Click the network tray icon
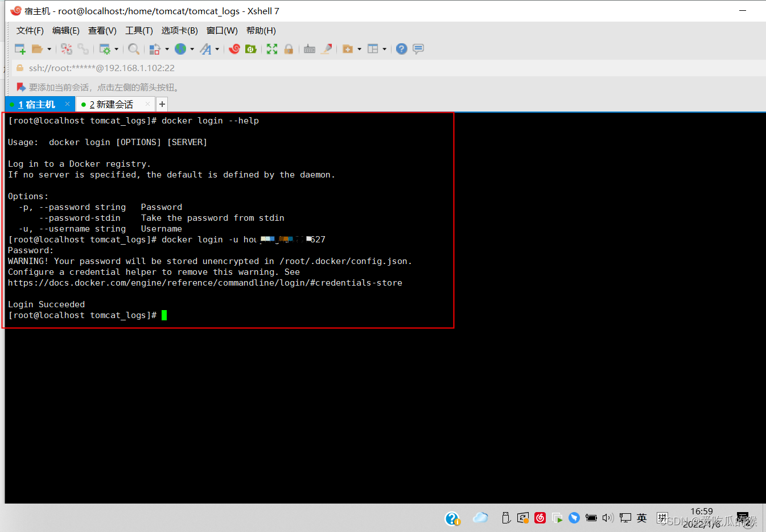This screenshot has width=766, height=532. [625, 518]
